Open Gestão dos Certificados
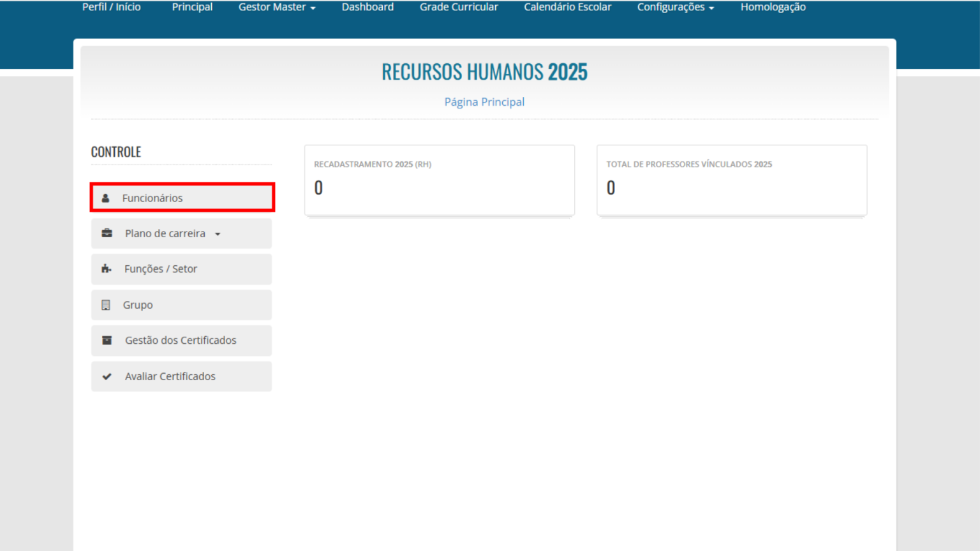Viewport: 980px width, 551px height. pos(181,340)
